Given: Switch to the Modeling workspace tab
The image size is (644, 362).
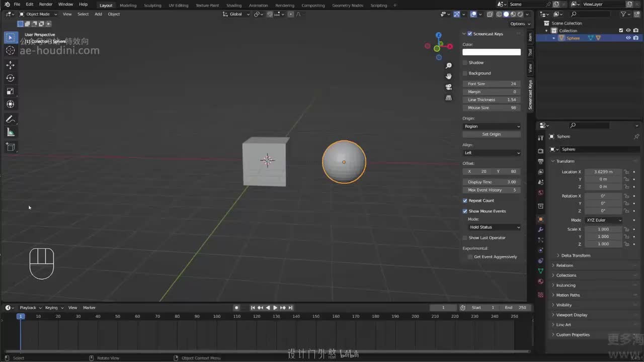Looking at the screenshot, I should (128, 6).
